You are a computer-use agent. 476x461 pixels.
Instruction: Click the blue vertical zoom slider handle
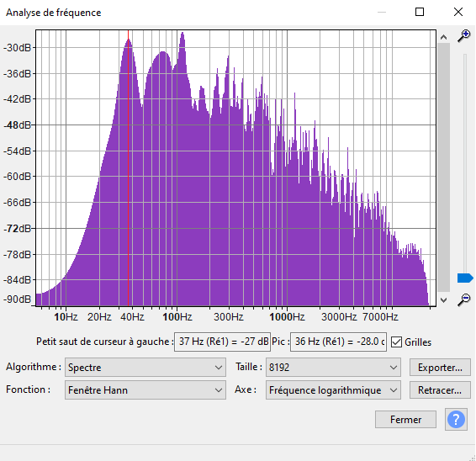click(x=465, y=278)
